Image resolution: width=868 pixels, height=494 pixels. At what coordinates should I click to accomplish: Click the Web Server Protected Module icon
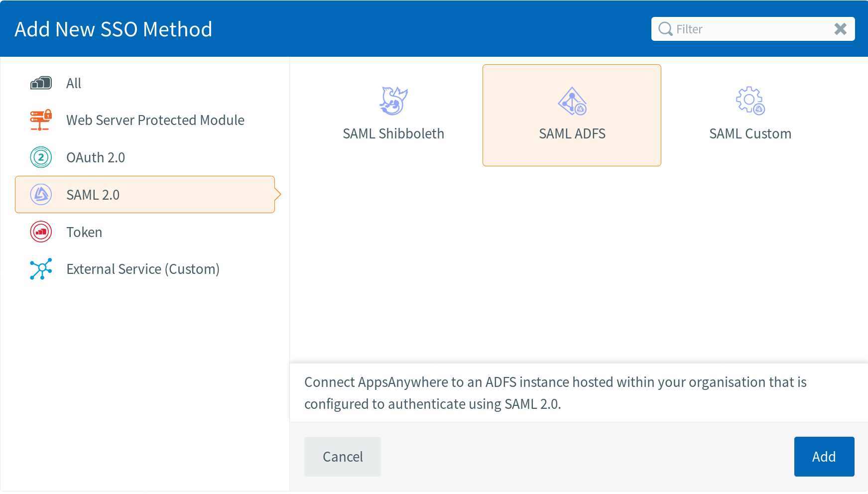click(41, 120)
